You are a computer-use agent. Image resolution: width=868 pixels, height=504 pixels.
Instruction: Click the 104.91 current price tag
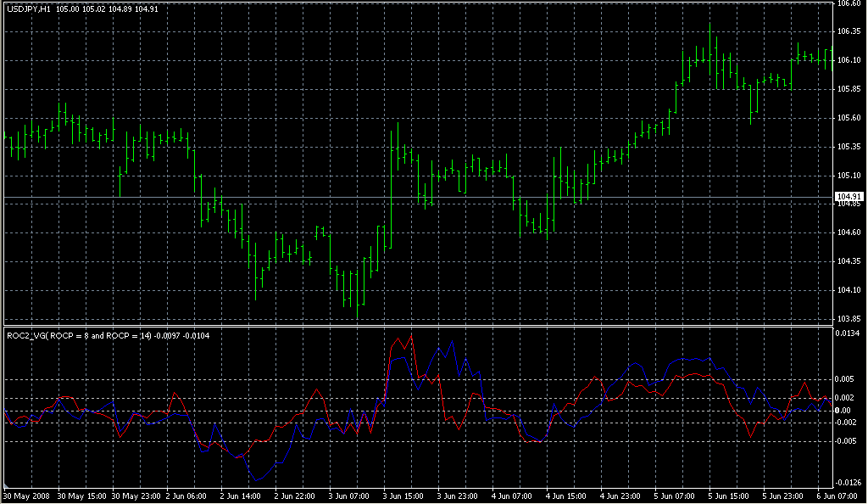coord(848,198)
